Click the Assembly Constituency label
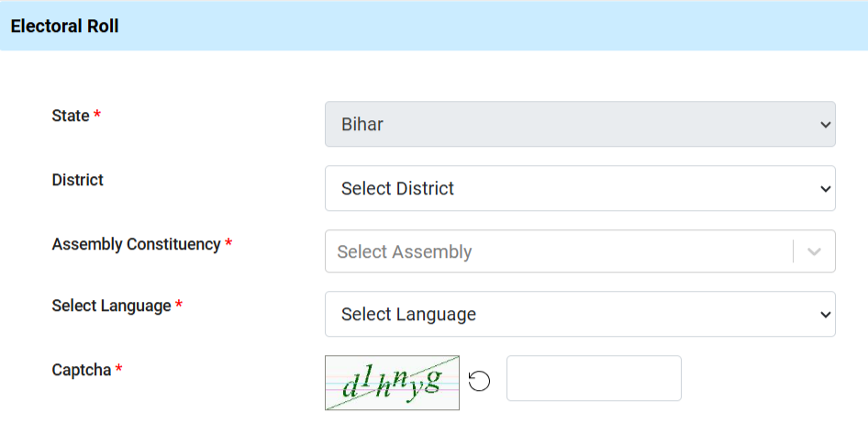 tap(136, 244)
